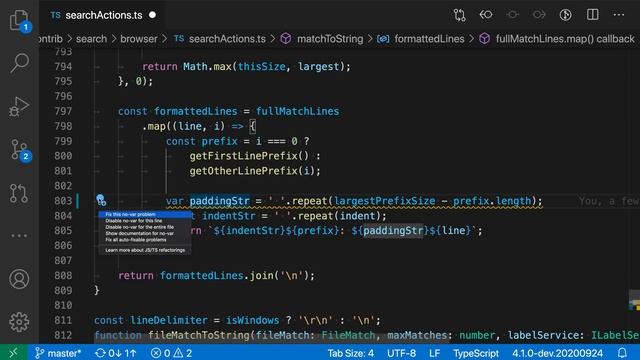640x360 pixels.
Task: Open the search folder breadcrumb
Action: coord(91,39)
